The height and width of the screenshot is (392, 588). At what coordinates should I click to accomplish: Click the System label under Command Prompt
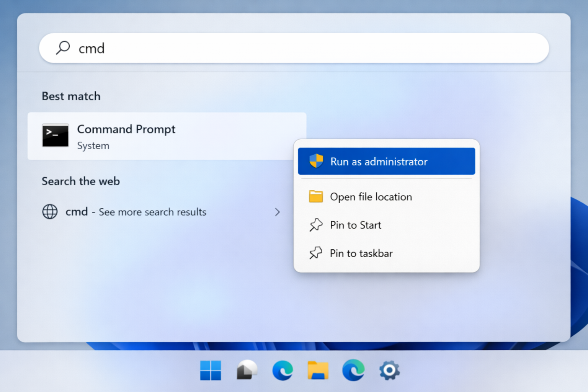(x=93, y=146)
